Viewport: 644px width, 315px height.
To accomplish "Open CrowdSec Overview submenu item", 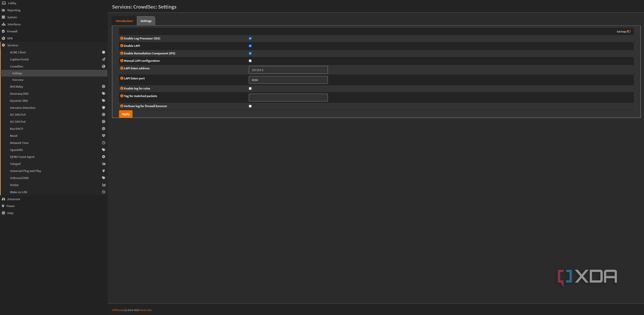I will [x=54, y=80].
